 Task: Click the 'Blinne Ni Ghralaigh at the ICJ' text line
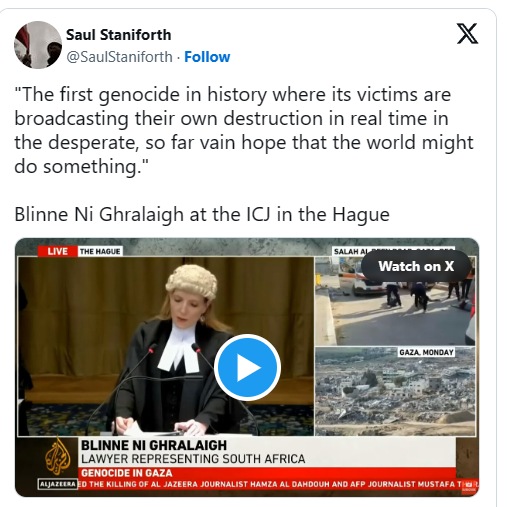tap(202, 214)
